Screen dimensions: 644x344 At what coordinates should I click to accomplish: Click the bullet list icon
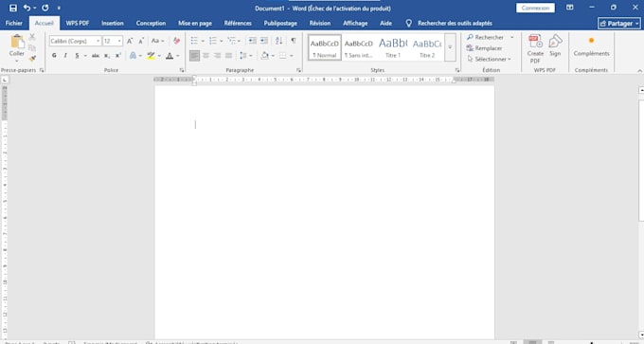click(194, 41)
